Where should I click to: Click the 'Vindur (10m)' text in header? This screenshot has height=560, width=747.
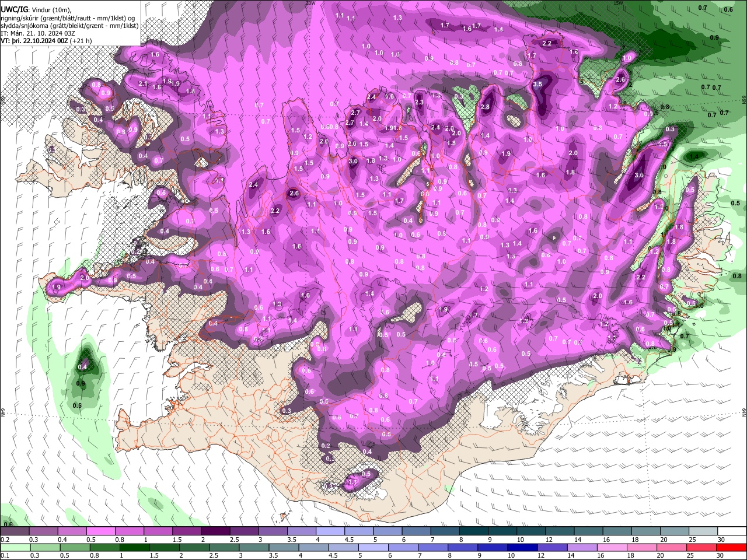click(51, 9)
